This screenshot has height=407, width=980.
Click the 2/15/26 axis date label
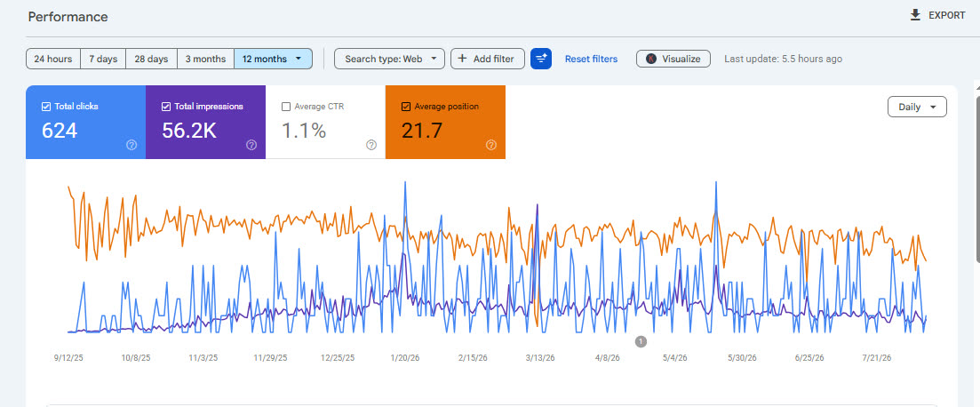point(473,358)
